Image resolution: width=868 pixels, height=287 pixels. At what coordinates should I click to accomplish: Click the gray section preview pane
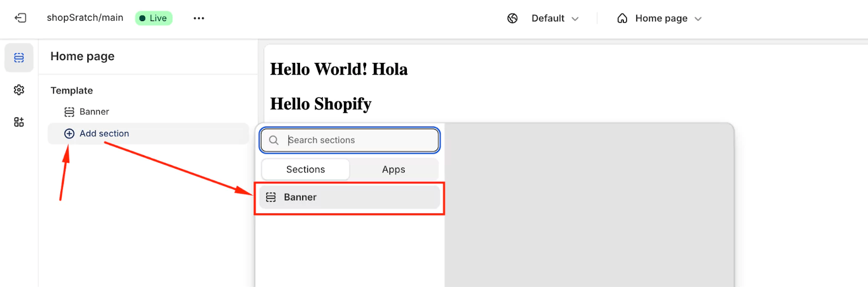(589, 205)
